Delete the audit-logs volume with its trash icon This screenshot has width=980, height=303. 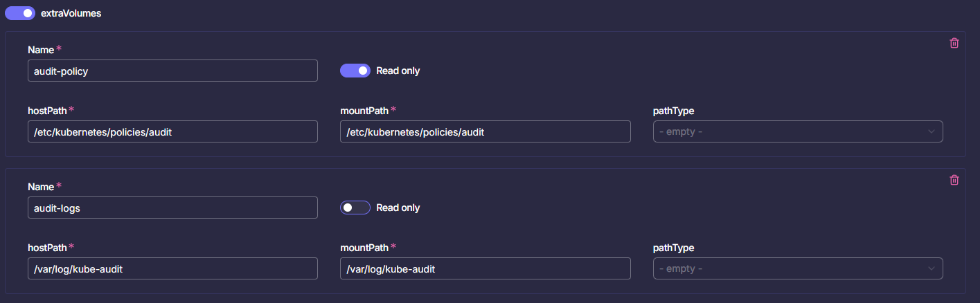pyautogui.click(x=954, y=180)
